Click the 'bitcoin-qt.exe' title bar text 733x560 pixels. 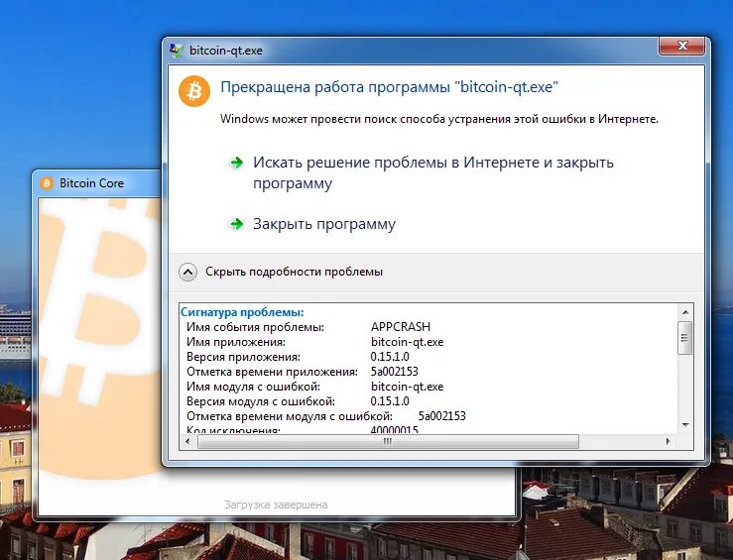click(226, 51)
